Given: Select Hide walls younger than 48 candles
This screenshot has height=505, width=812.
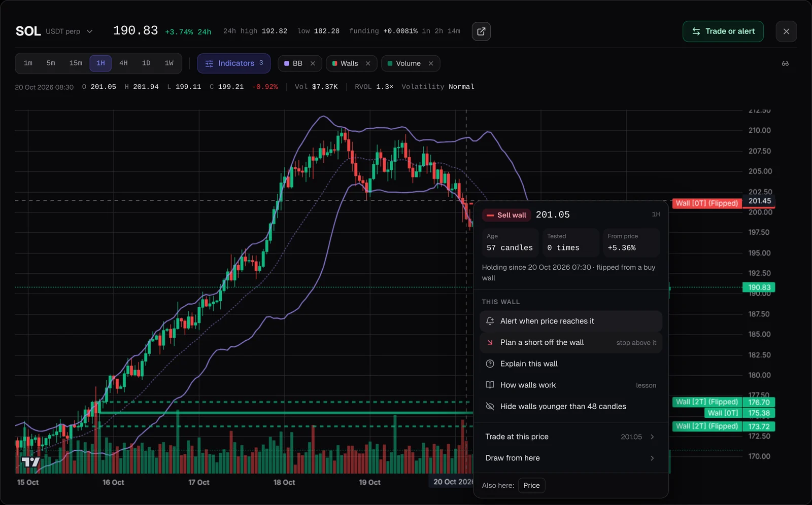Looking at the screenshot, I should pyautogui.click(x=571, y=406).
